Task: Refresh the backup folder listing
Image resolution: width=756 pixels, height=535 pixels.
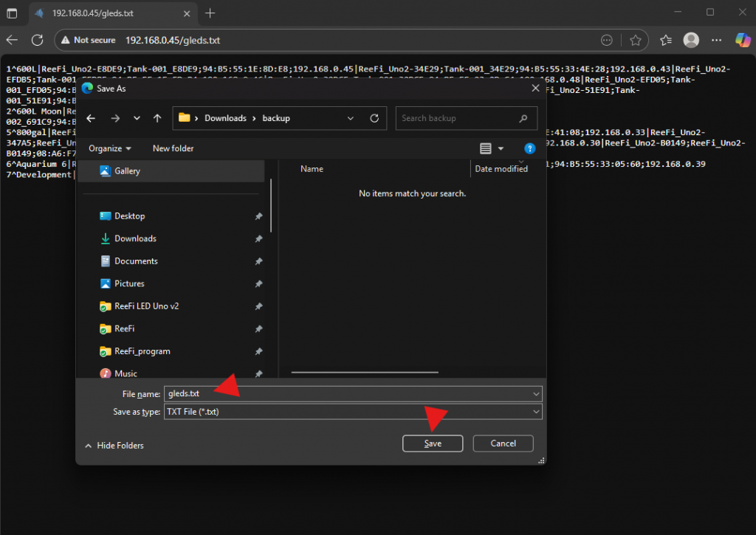Action: (374, 118)
